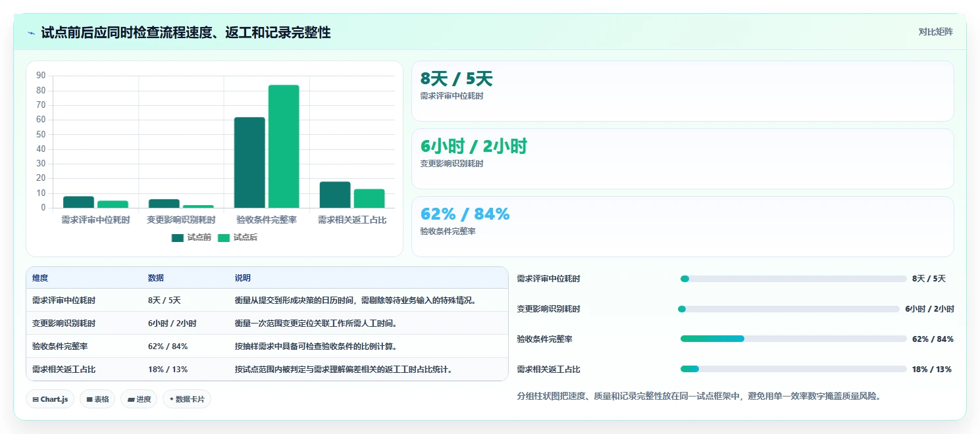This screenshot has width=980, height=434.
Task: Click table cell 18% / 13%
Action: [x=168, y=370]
